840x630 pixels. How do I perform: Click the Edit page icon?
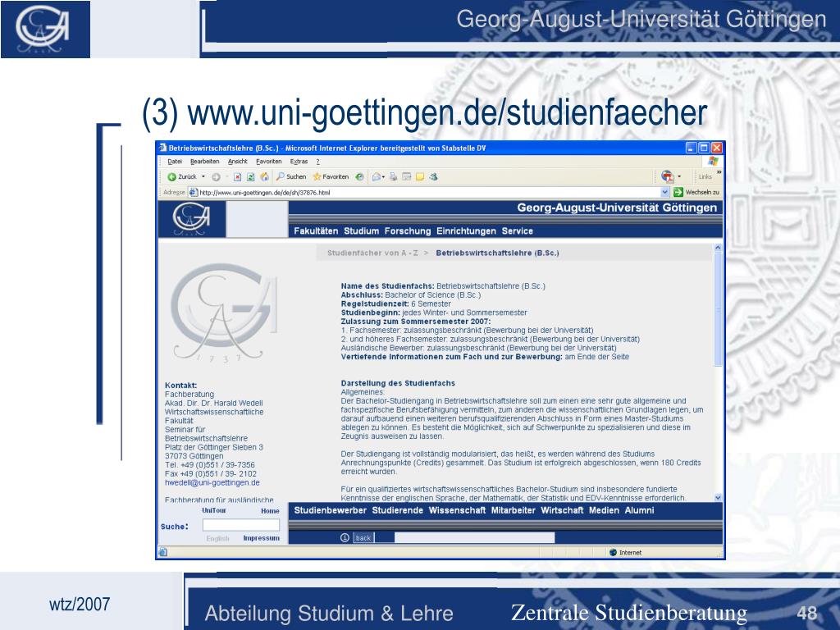[407, 177]
